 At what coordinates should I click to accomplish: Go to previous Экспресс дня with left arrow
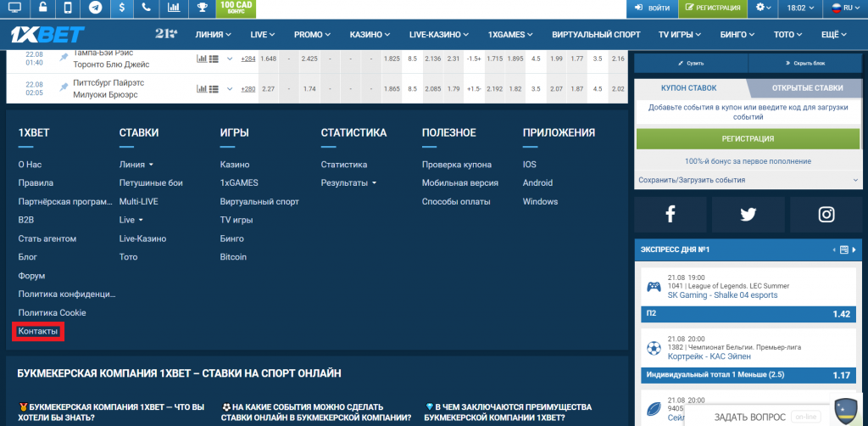tap(834, 249)
